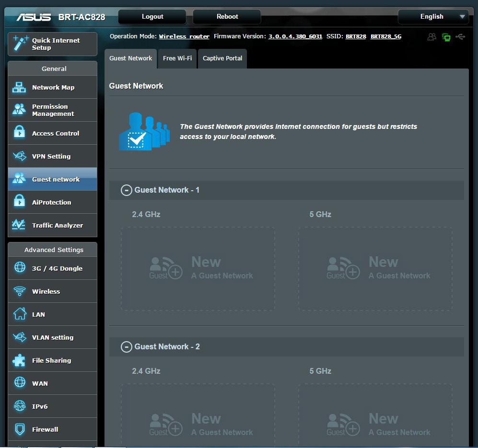Start Quick Internet Setup
This screenshot has height=448, width=478.
pyautogui.click(x=52, y=44)
